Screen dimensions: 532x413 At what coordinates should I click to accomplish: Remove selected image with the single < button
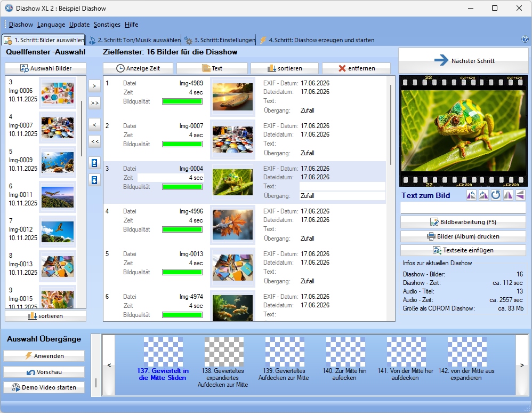pos(94,125)
